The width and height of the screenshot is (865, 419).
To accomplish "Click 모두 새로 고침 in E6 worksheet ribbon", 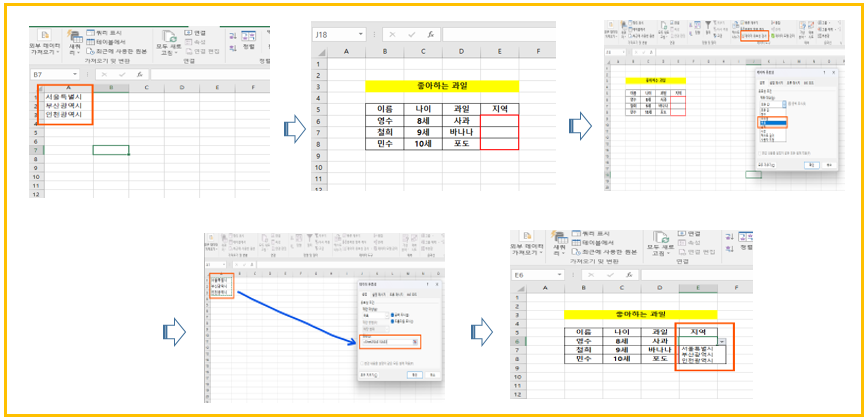I will [661, 244].
